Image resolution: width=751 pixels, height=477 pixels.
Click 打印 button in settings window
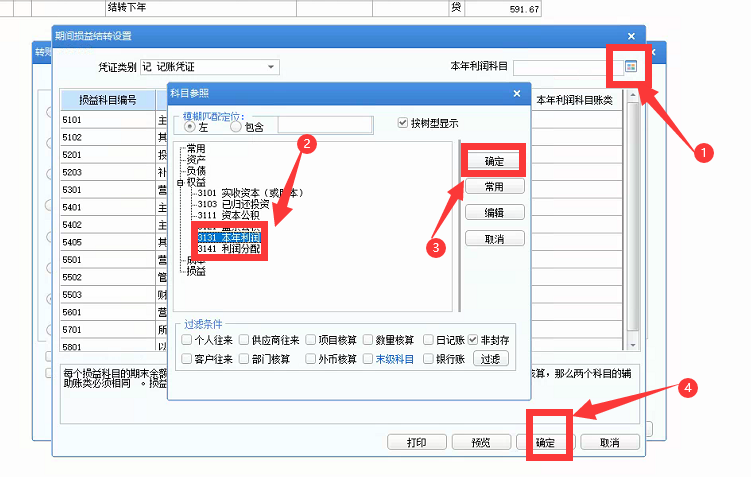[x=417, y=443]
